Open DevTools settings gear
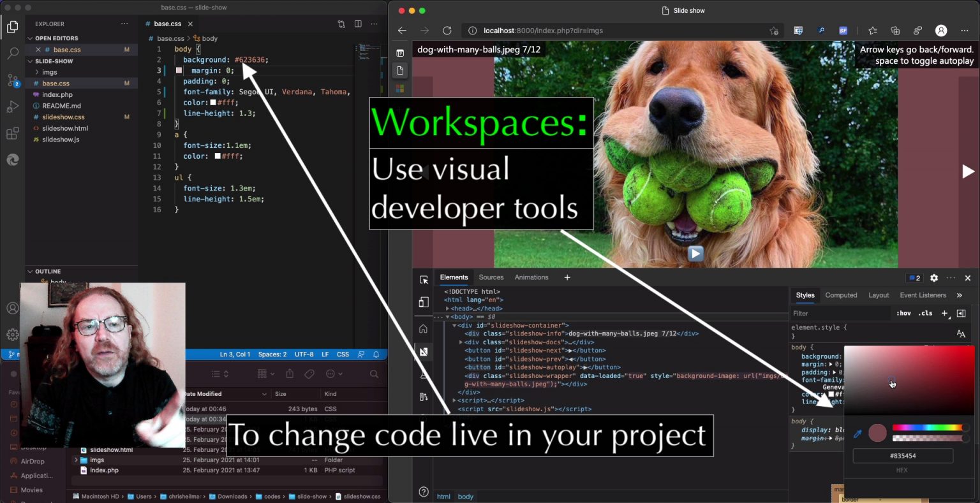 pos(933,278)
